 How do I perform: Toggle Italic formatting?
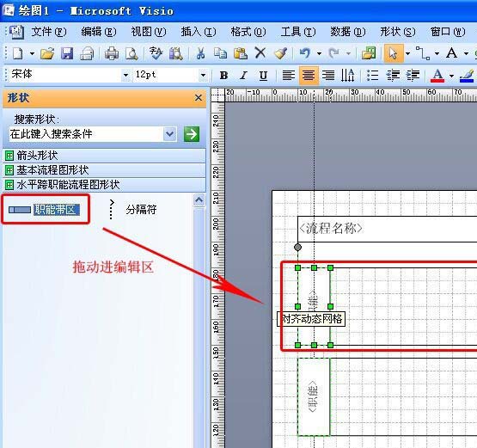click(x=243, y=75)
